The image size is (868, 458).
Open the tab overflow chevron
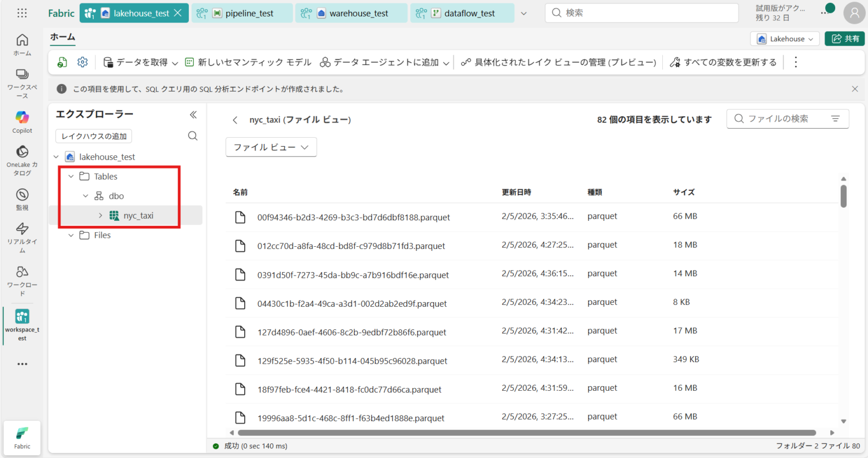point(524,13)
